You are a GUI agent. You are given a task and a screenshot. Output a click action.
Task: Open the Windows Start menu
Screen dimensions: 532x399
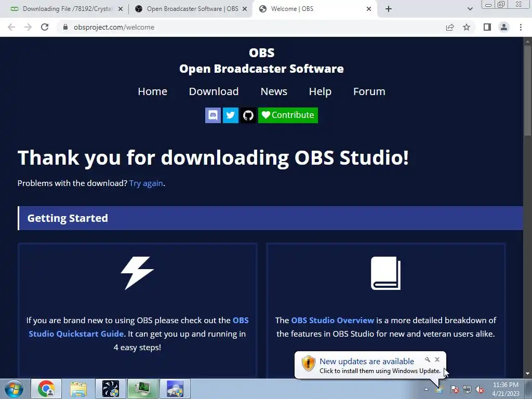(14, 389)
